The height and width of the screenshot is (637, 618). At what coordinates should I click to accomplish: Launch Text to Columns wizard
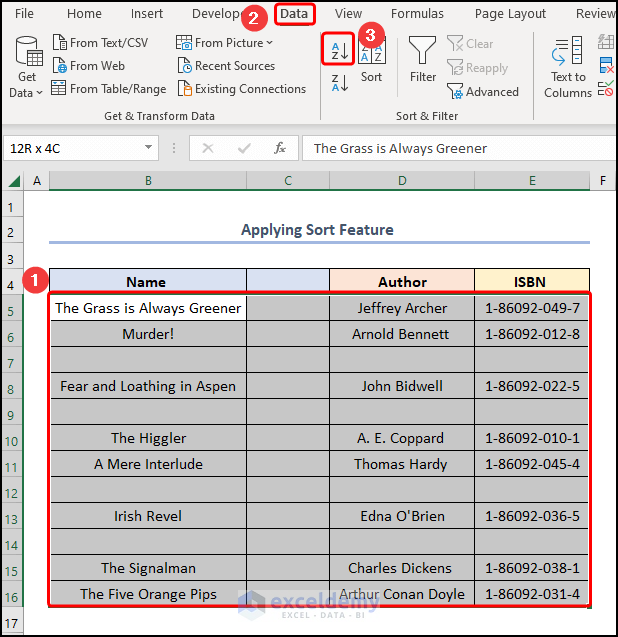pos(568,67)
